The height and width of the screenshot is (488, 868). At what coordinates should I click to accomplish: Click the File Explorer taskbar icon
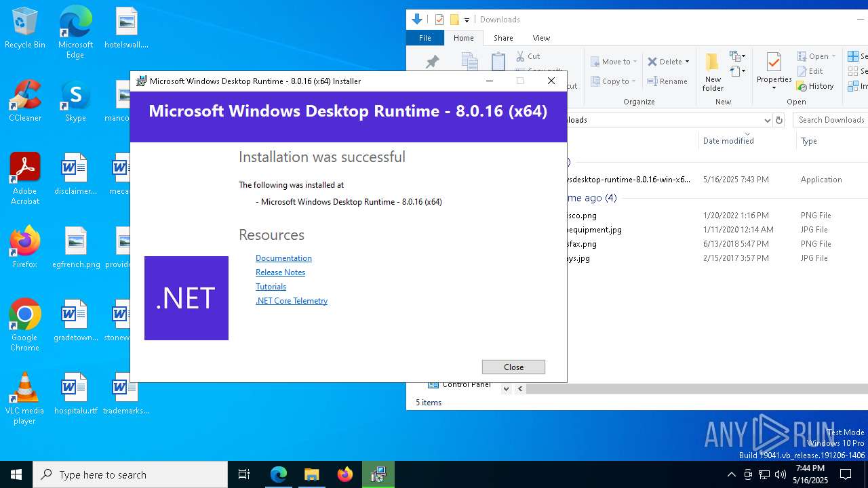click(x=312, y=474)
